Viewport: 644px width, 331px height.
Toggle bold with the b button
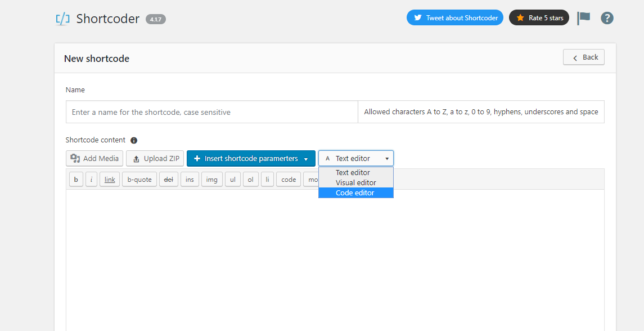(76, 180)
